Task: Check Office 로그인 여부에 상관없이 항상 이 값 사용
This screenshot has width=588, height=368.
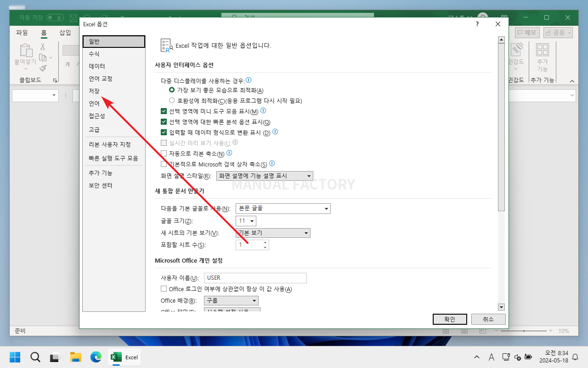Action: pyautogui.click(x=164, y=289)
